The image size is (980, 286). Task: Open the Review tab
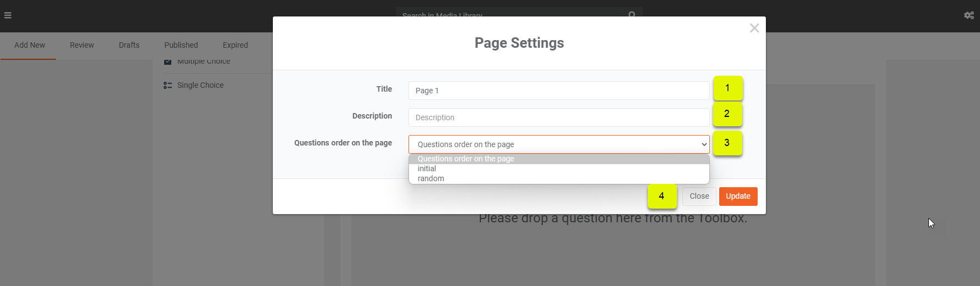pos(82,45)
